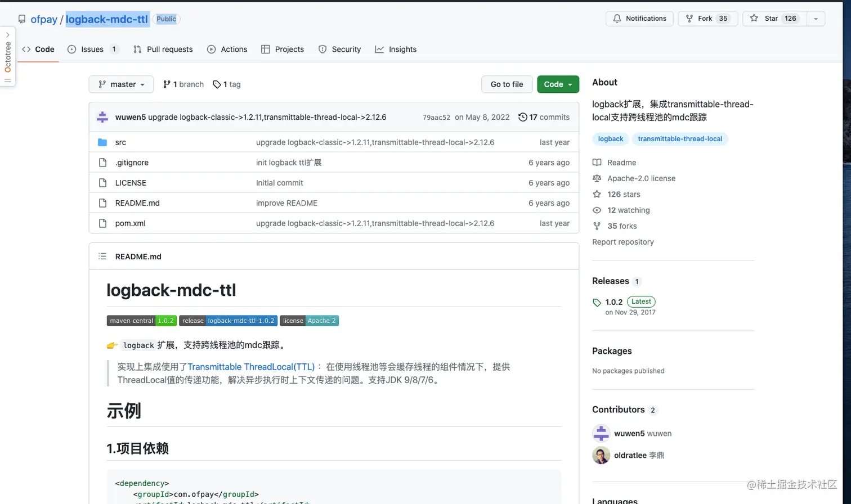Click the release logback-mdc-ttl-1.0.2 badge
Screen dimensions: 851x504
(228, 321)
